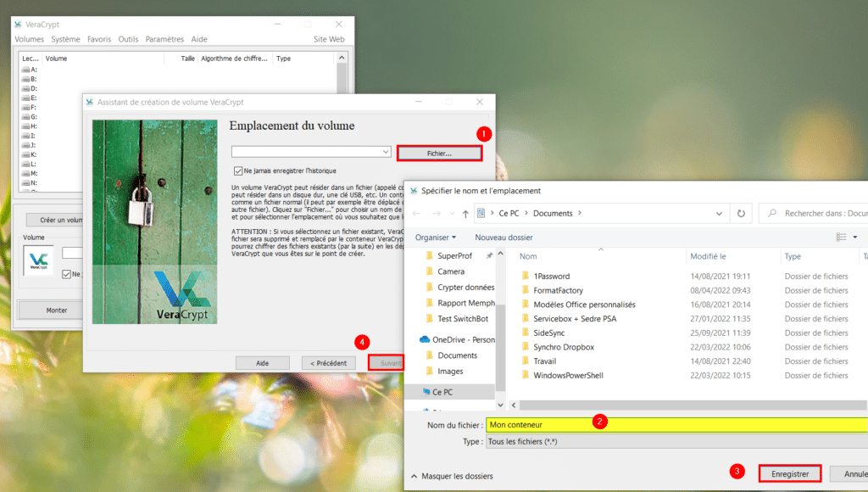Click the pin icon next to SuperProf
The width and height of the screenshot is (868, 492).
coord(489,255)
